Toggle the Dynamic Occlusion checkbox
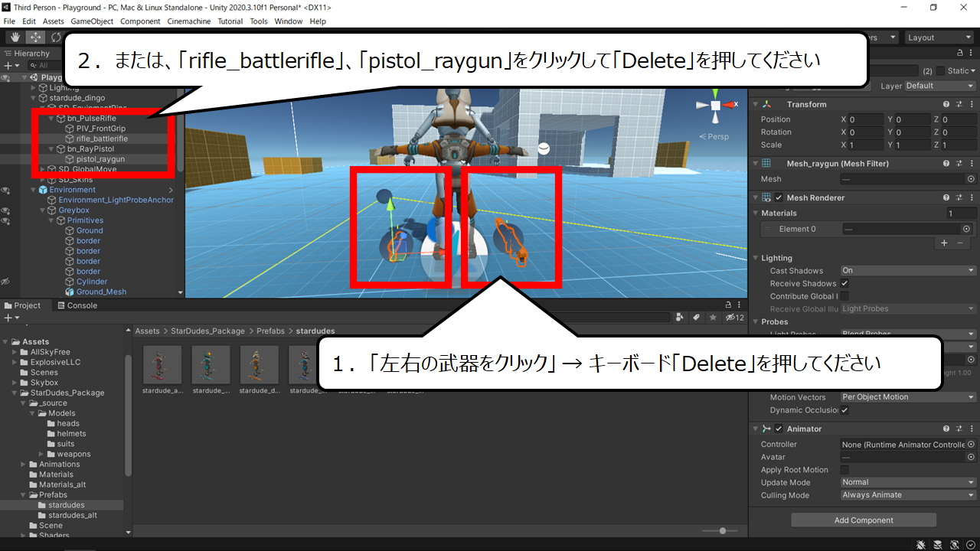The height and width of the screenshot is (551, 980). tap(844, 410)
